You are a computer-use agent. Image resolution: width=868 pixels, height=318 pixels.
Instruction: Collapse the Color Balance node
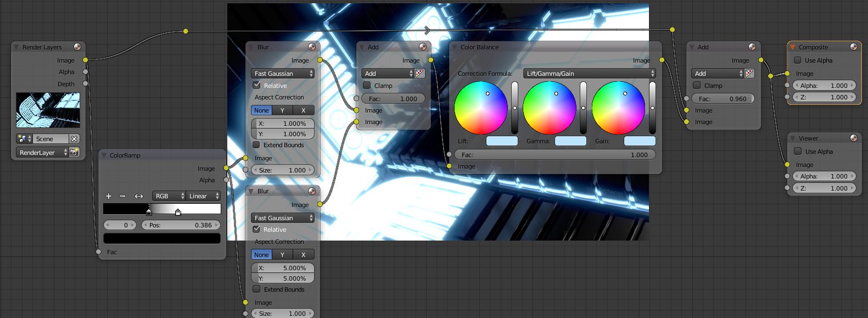pos(455,47)
